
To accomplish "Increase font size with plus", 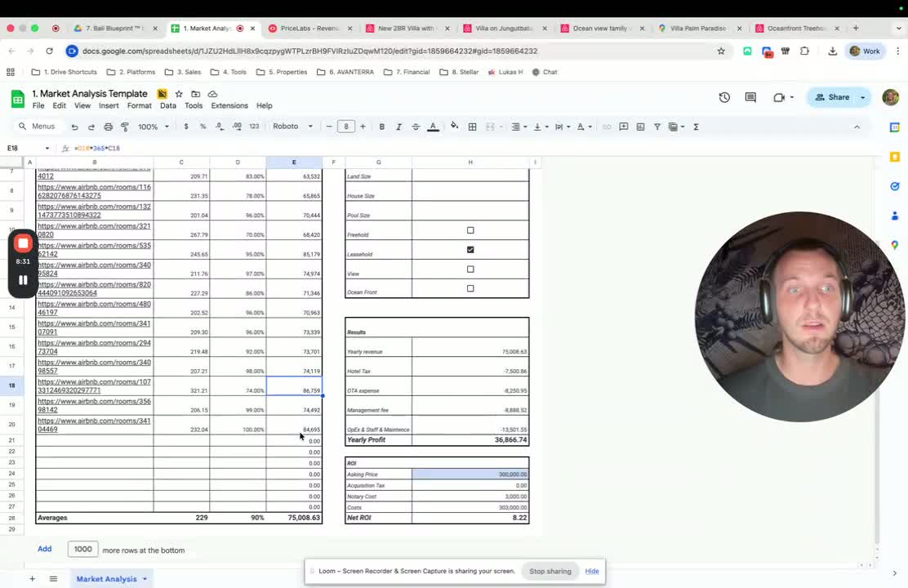I will pyautogui.click(x=363, y=127).
